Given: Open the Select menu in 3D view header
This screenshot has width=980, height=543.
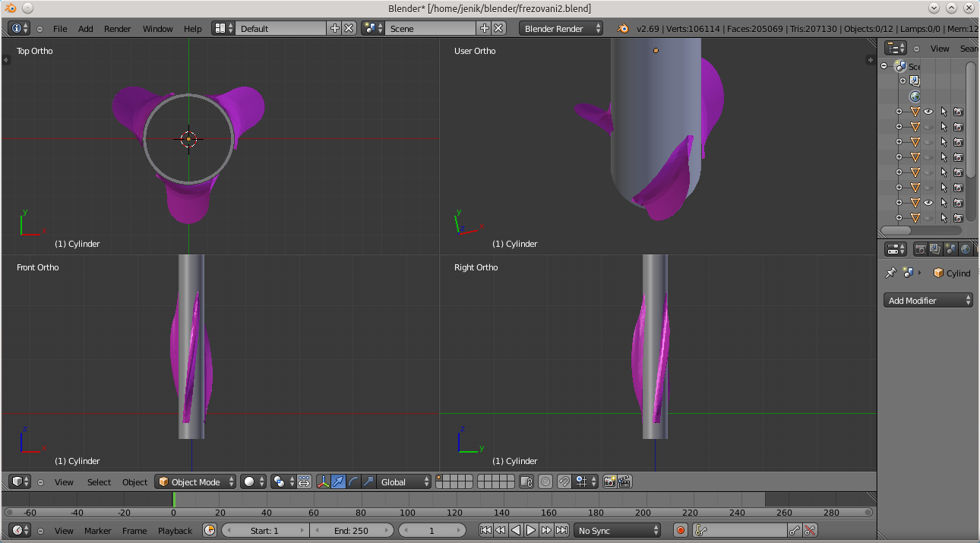Looking at the screenshot, I should (99, 482).
